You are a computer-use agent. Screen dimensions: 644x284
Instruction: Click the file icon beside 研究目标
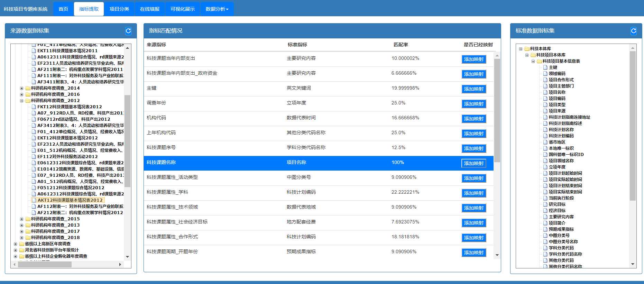[545, 204]
